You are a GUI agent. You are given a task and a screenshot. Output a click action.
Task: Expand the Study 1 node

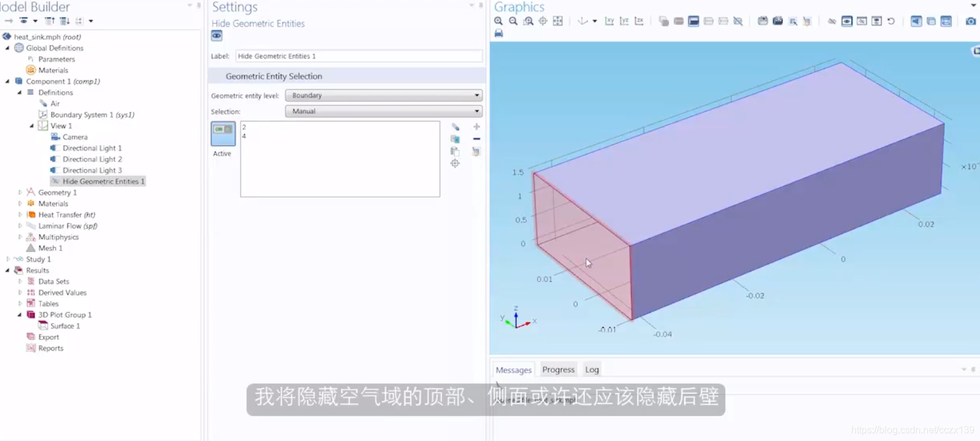tap(7, 259)
